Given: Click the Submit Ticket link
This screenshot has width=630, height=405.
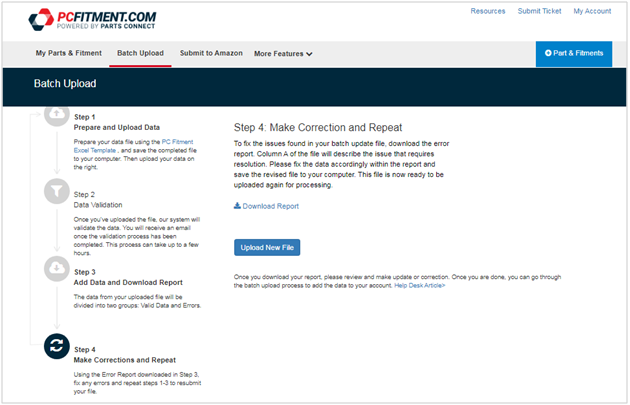Looking at the screenshot, I should 539,11.
